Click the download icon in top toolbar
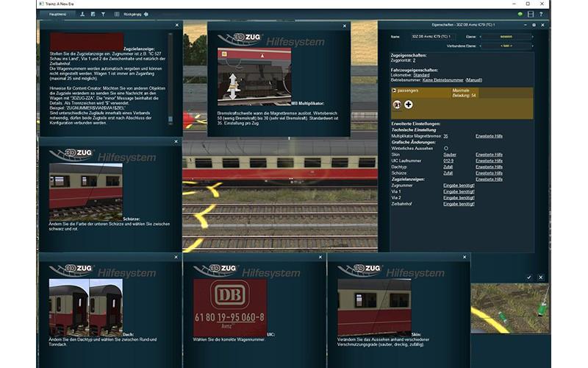 pos(82,14)
